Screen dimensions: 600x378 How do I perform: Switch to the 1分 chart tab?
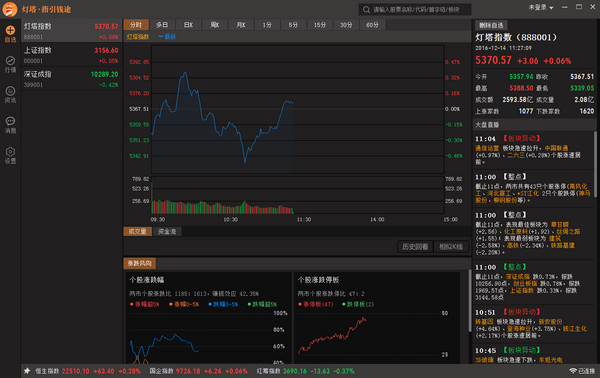[x=267, y=25]
